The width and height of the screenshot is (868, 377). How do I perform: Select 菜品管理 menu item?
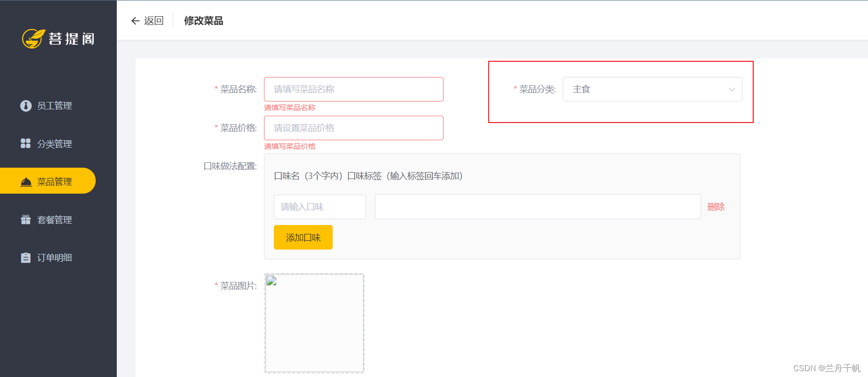point(48,181)
